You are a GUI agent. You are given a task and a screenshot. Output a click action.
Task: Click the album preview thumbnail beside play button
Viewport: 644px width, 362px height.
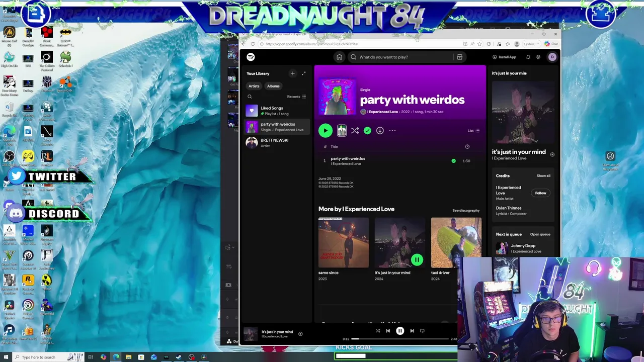coord(342,131)
